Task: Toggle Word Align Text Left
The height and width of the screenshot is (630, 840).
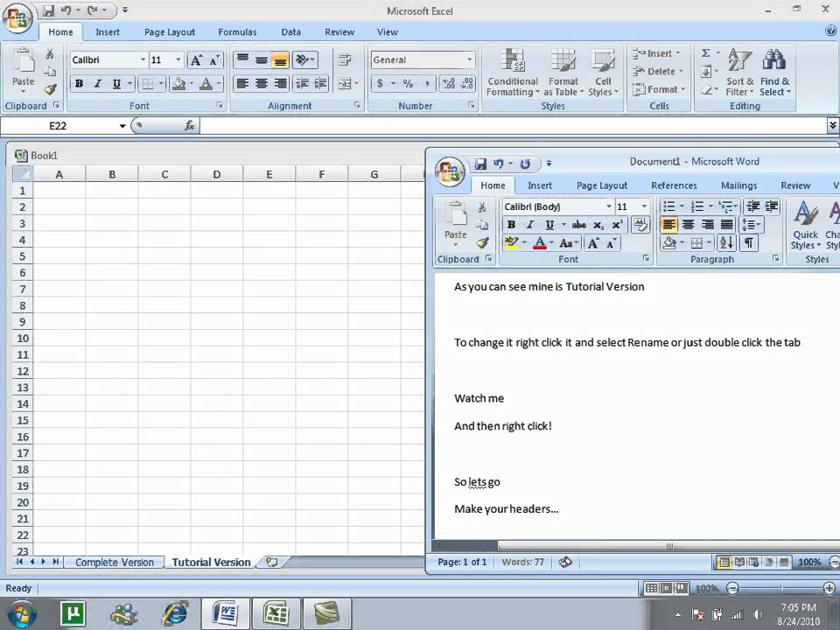Action: (x=668, y=225)
